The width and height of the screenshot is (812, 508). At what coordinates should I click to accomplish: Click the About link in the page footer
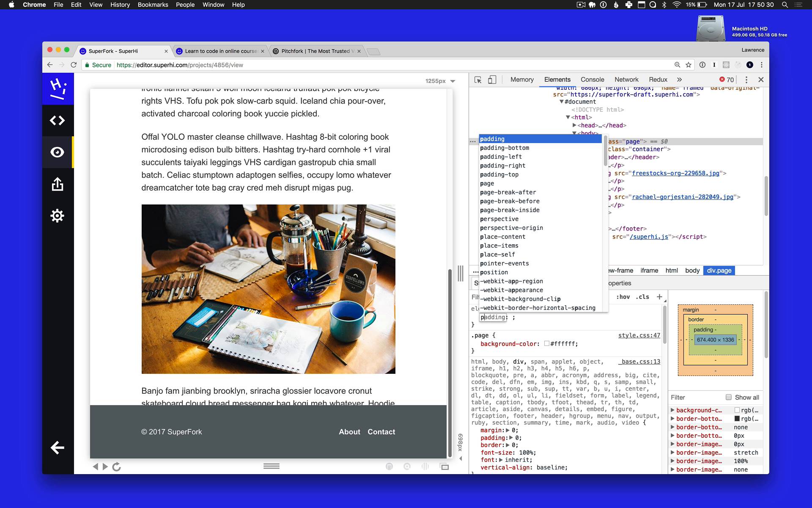[349, 432]
